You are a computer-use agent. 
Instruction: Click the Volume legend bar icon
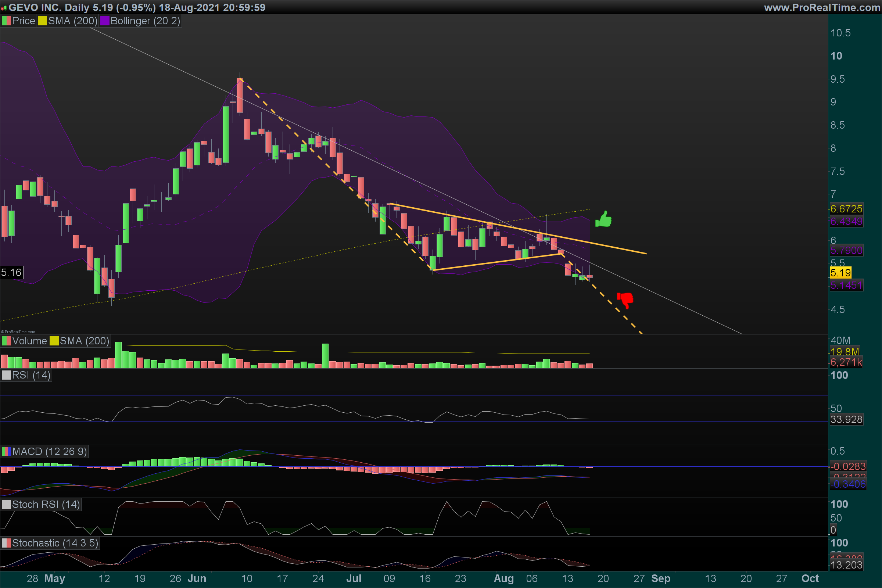tap(6, 341)
